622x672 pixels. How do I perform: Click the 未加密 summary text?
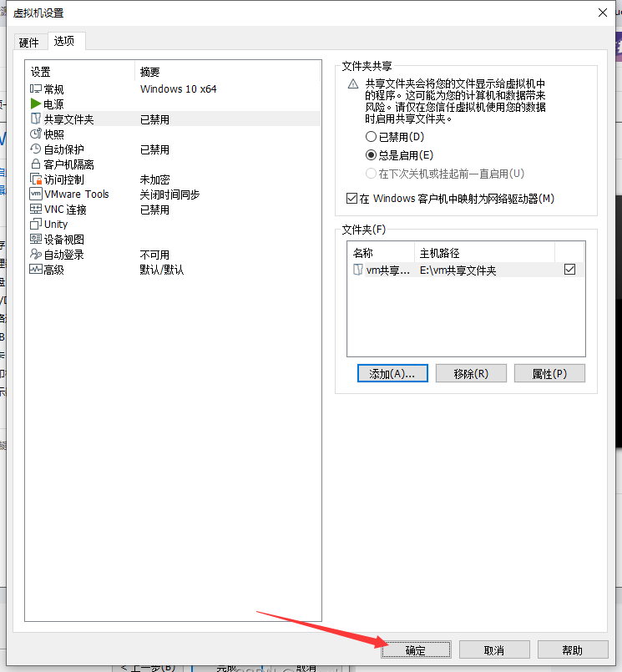pyautogui.click(x=154, y=179)
